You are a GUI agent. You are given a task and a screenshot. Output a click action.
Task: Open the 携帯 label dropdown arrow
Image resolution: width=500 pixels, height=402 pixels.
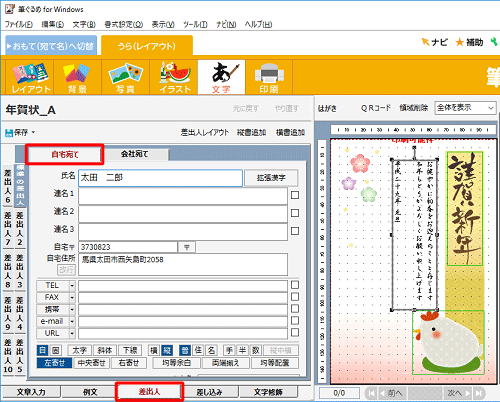(x=72, y=309)
